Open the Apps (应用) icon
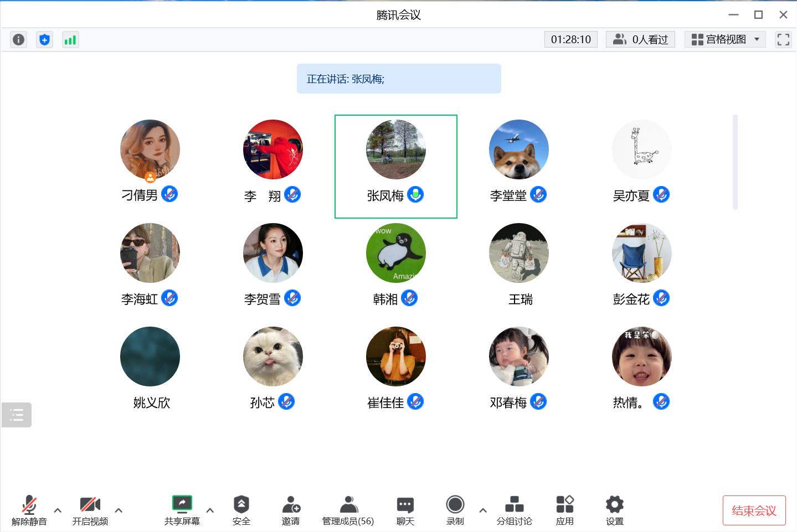 (x=564, y=510)
